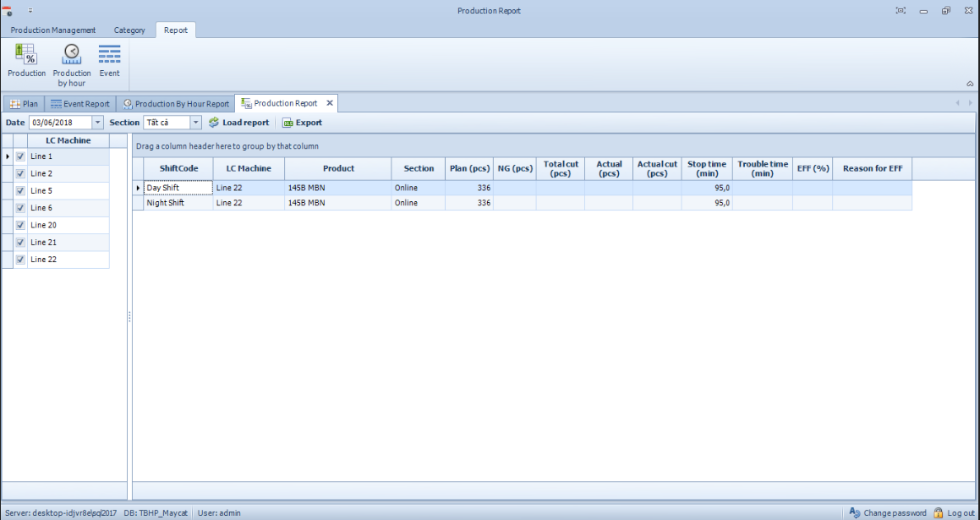Expand the Section dropdown list
The image size is (980, 520).
(195, 123)
